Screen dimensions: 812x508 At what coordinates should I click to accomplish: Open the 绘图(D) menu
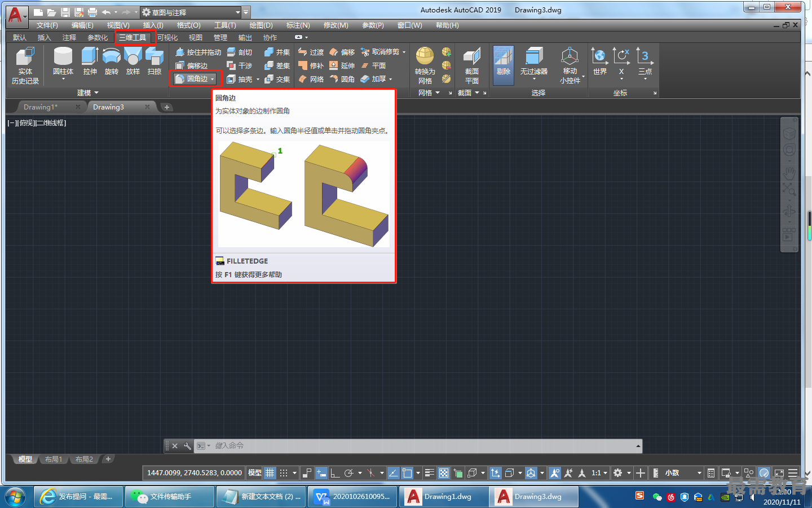coord(261,25)
